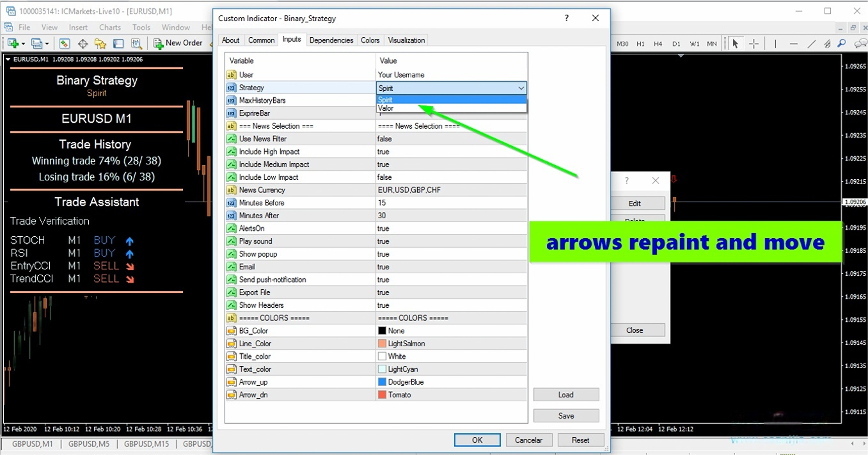Select the GBPUSD,M5 chart tab
Screen dimensions: 868x455
coord(88,443)
